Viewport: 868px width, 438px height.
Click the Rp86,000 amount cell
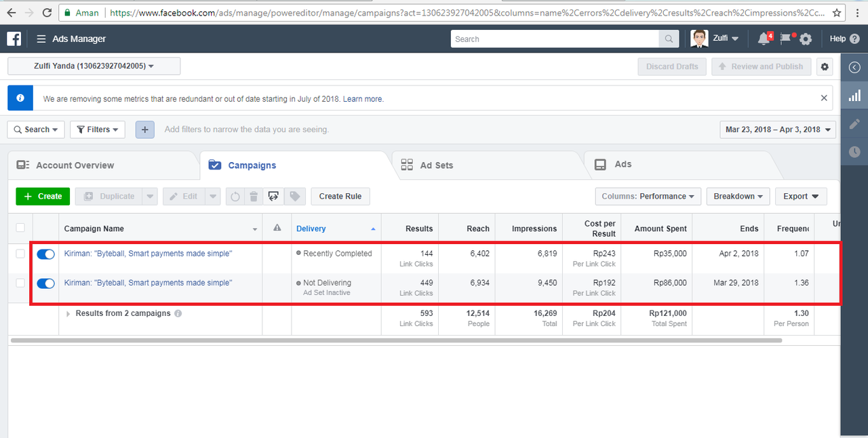click(x=656, y=287)
